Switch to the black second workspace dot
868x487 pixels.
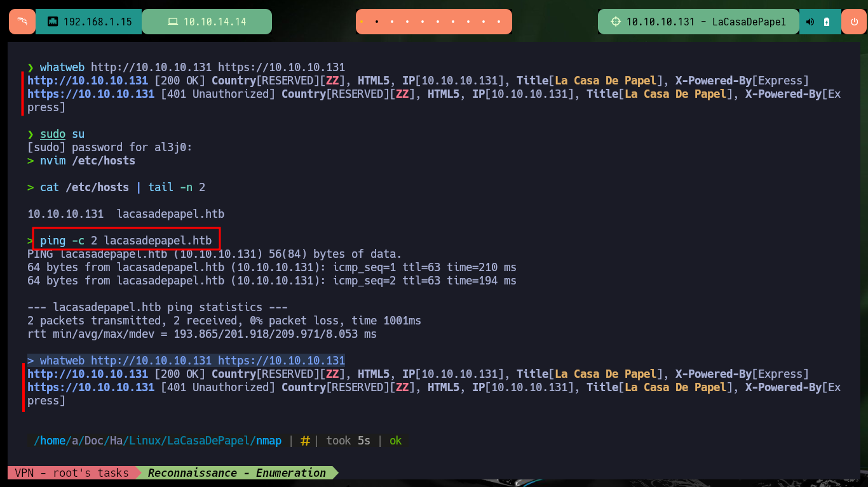point(377,22)
